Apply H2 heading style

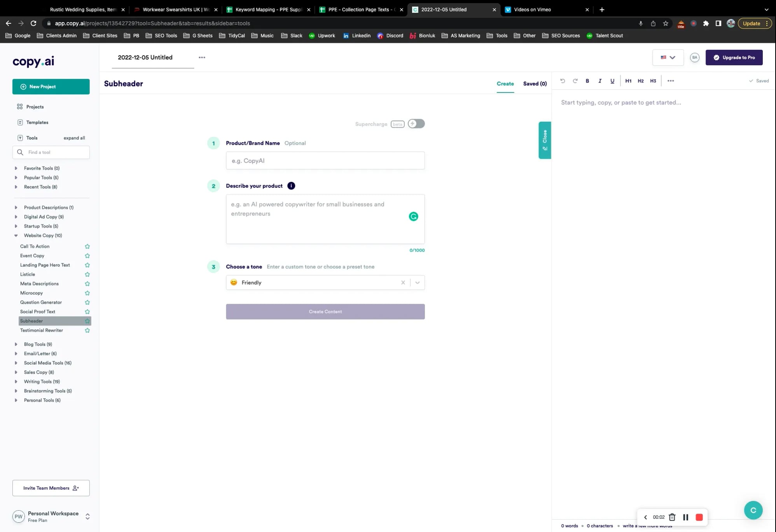641,81
